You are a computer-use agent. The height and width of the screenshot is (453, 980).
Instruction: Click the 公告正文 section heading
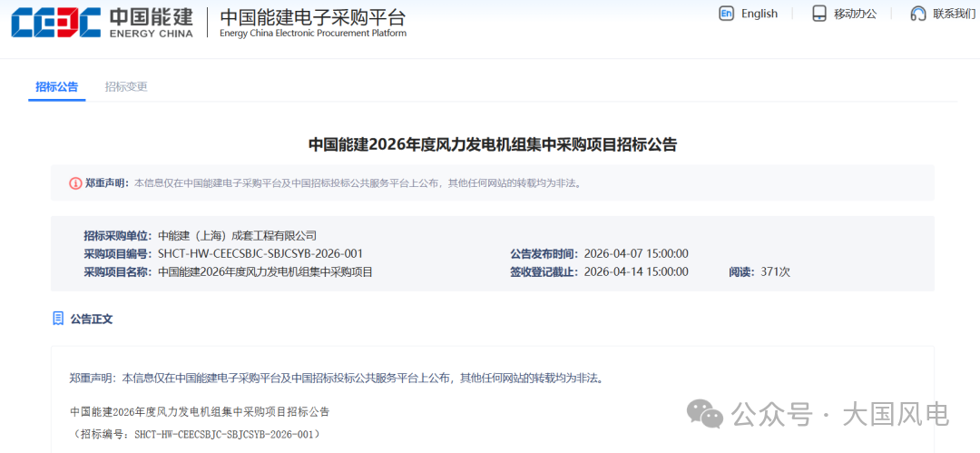point(92,319)
